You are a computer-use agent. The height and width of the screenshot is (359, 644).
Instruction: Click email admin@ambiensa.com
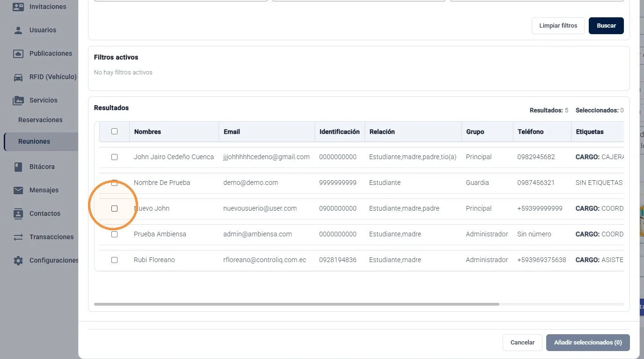[257, 234]
